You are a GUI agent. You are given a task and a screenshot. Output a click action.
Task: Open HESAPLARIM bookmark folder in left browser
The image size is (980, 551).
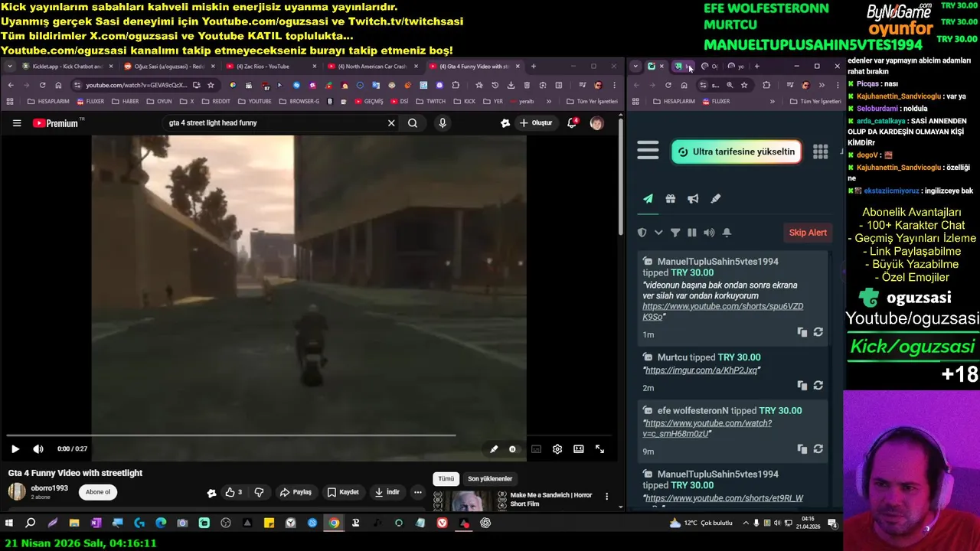point(47,101)
